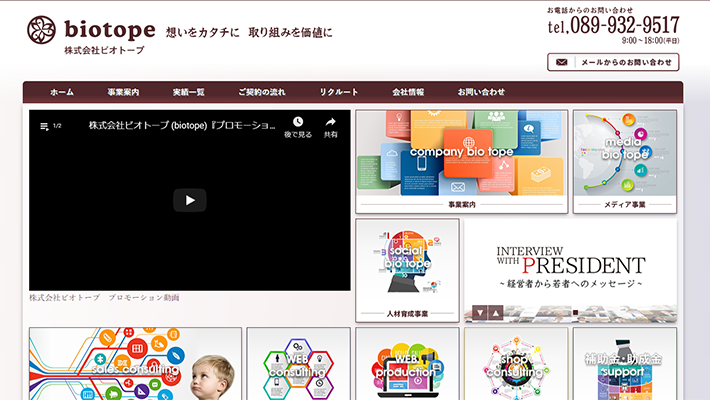Click the 9:00~18:00 hours text
The width and height of the screenshot is (710, 400).
tap(651, 41)
